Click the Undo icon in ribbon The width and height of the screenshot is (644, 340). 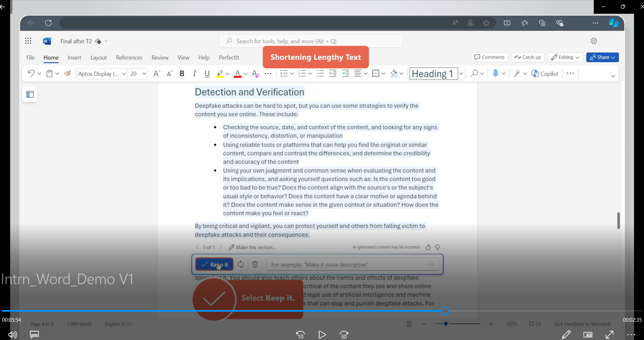[31, 73]
